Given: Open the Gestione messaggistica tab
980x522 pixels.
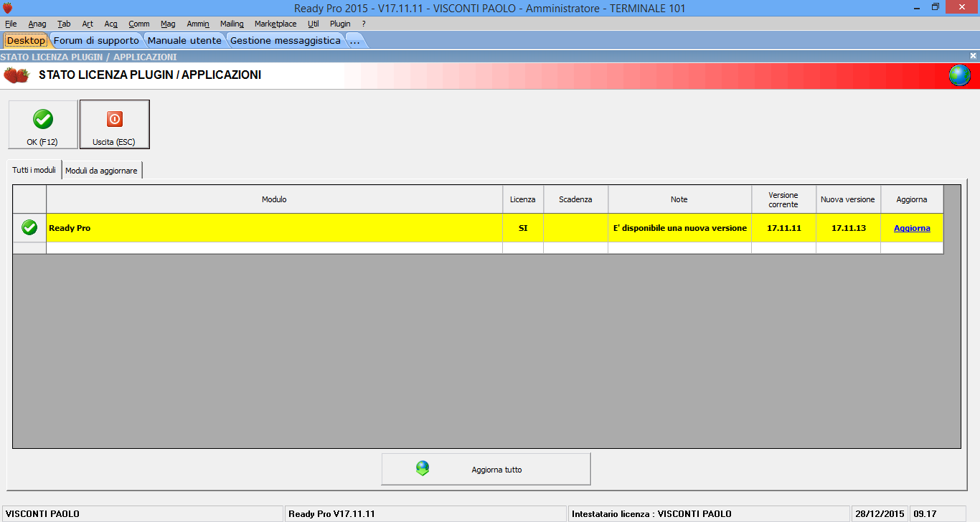Looking at the screenshot, I should (x=285, y=40).
